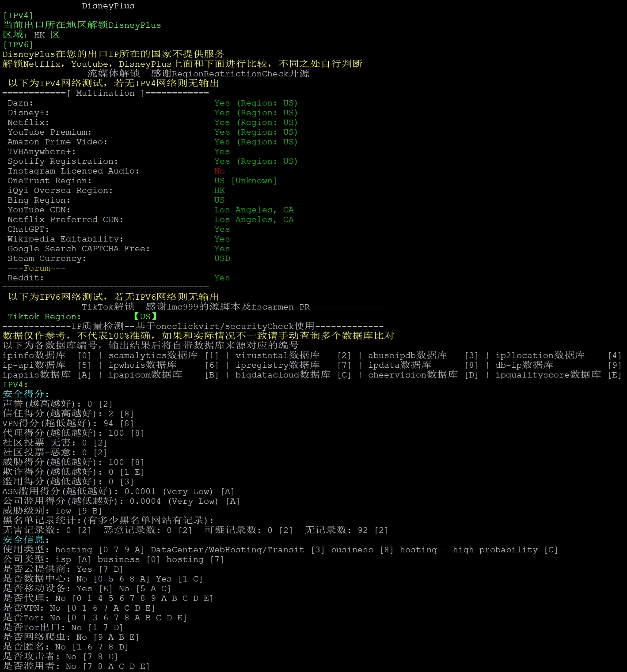Select the '是否匿名: No [1 6 7 8 D]' line
Image resolution: width=627 pixels, height=672 pixels.
[x=65, y=647]
